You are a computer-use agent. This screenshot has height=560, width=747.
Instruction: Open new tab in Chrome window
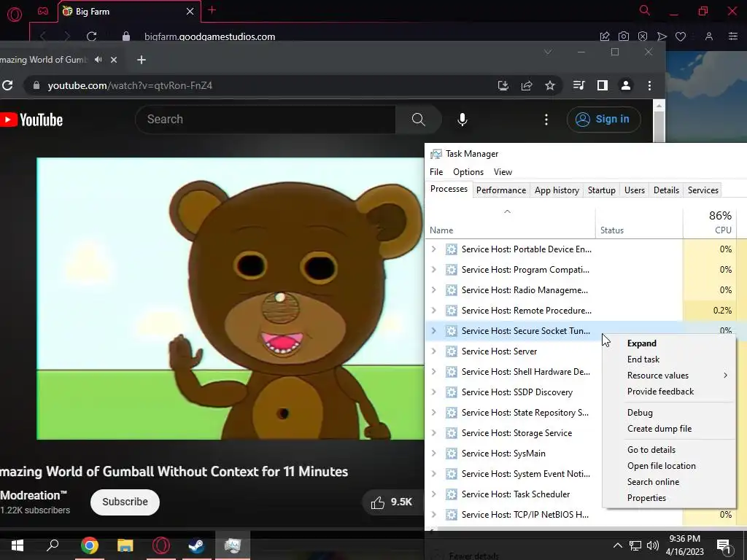click(x=142, y=60)
